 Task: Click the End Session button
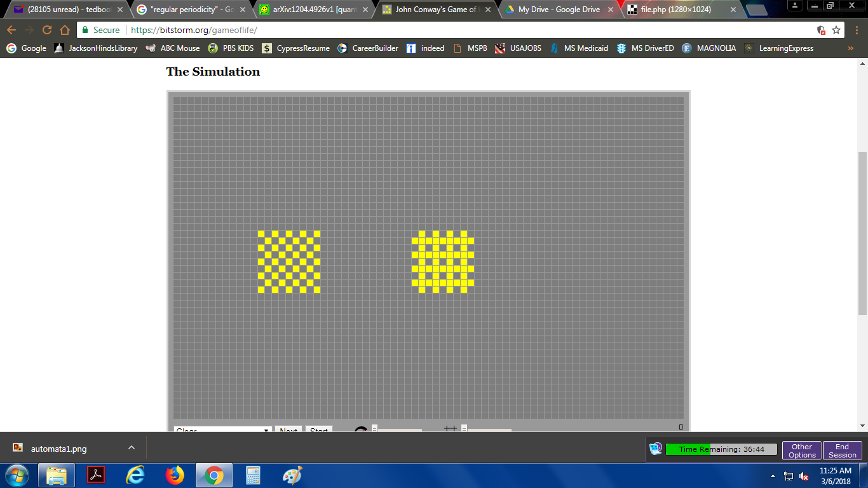(843, 451)
